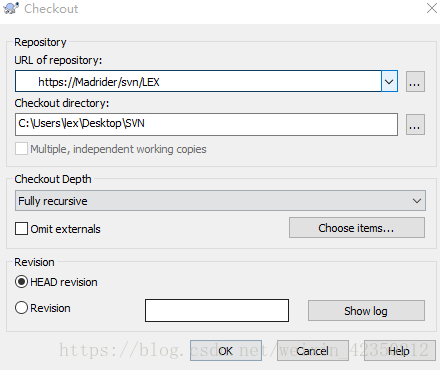The height and width of the screenshot is (370, 440).
Task: Click the Revision number input box
Action: (217, 310)
